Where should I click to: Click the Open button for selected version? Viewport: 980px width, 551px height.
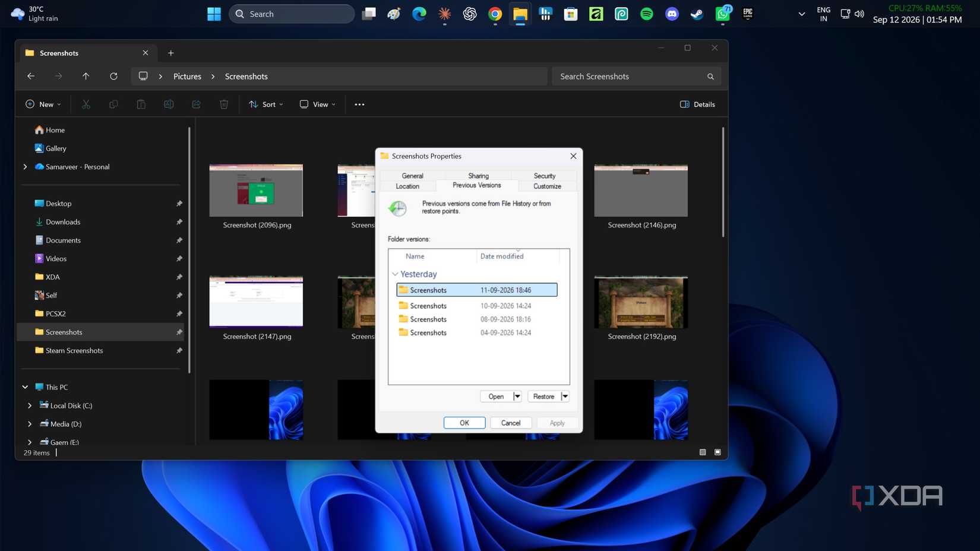tap(496, 397)
